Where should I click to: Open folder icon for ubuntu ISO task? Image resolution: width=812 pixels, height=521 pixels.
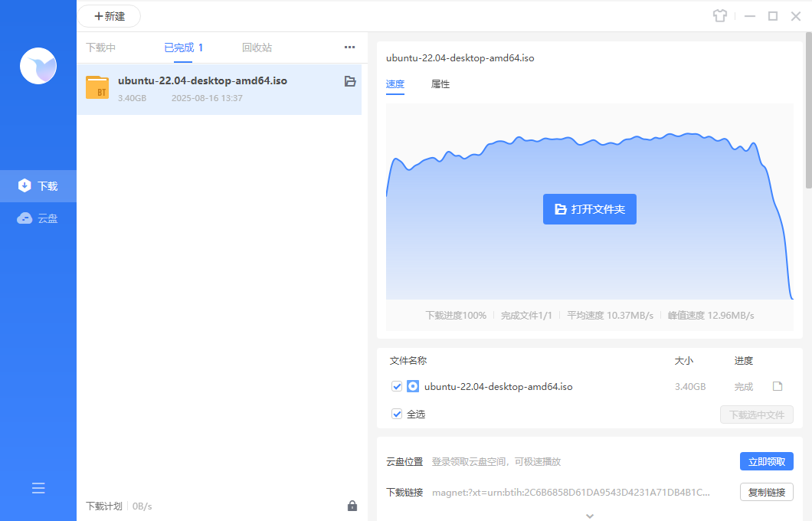tap(350, 81)
